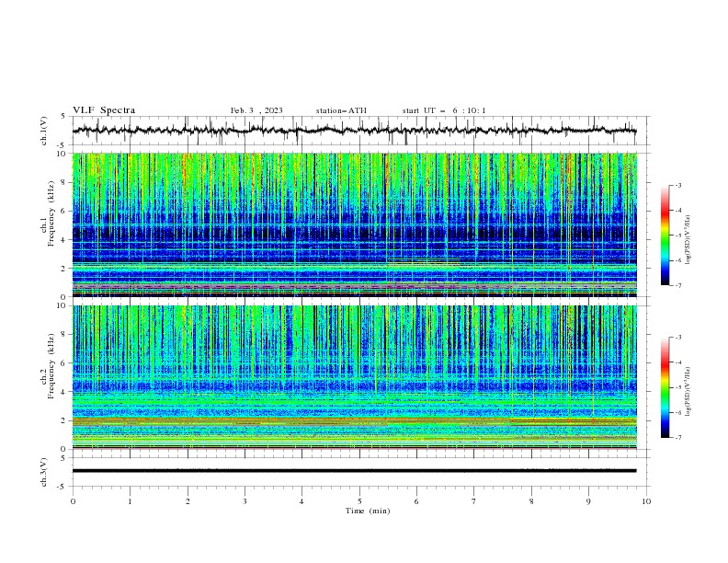Click time axis tick label "2"
The height and width of the screenshot is (563, 728).
tap(188, 501)
